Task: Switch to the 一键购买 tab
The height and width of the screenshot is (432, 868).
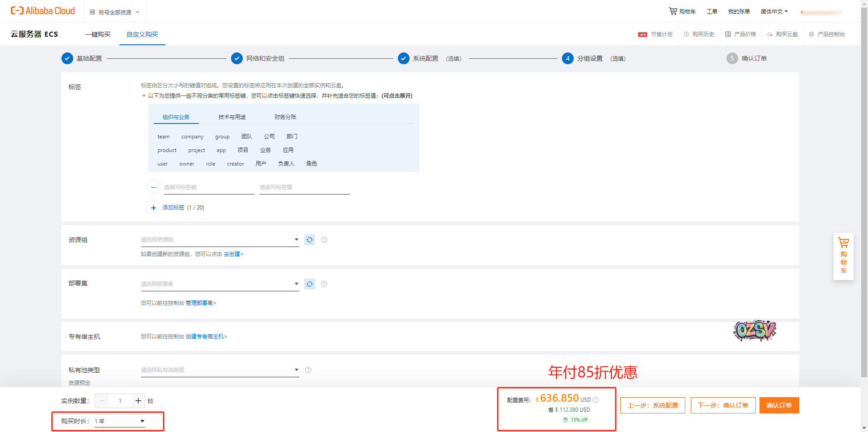Action: (98, 34)
